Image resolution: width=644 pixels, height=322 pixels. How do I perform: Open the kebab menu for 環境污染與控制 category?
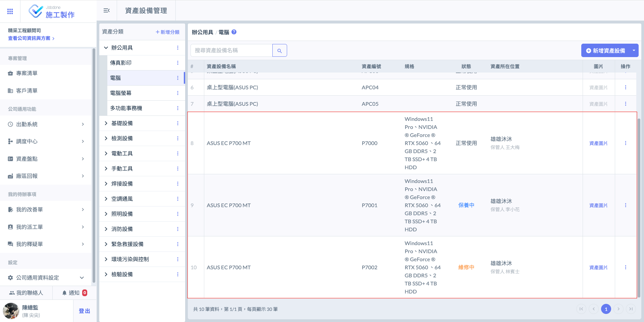pyautogui.click(x=178, y=259)
